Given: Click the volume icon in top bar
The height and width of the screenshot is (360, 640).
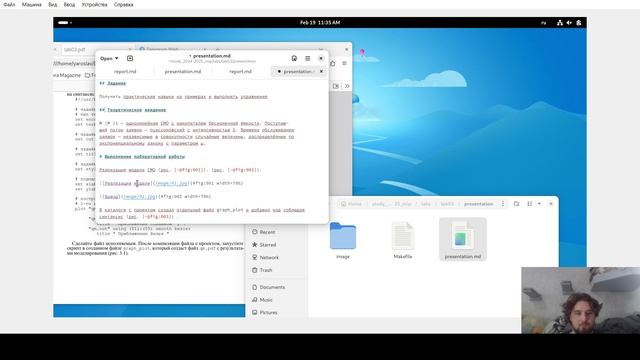Looking at the screenshot, I should click(569, 23).
